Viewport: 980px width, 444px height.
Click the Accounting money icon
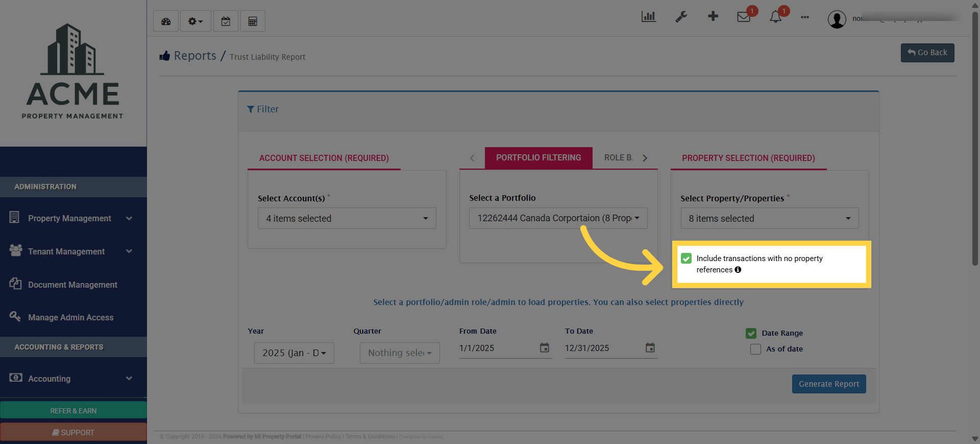[16, 378]
